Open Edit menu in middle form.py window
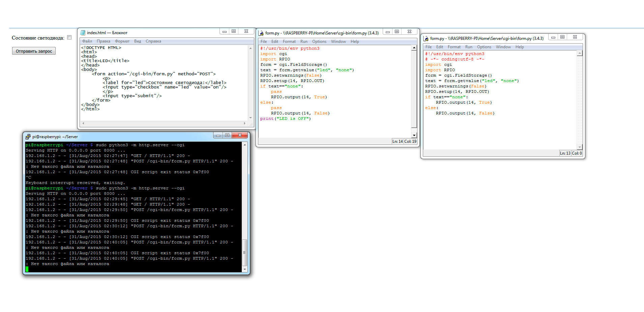This screenshot has width=644, height=312. (x=275, y=42)
